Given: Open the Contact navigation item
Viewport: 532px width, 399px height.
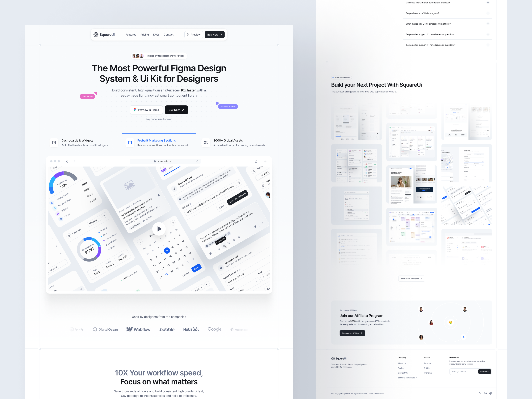Looking at the screenshot, I should 168,34.
